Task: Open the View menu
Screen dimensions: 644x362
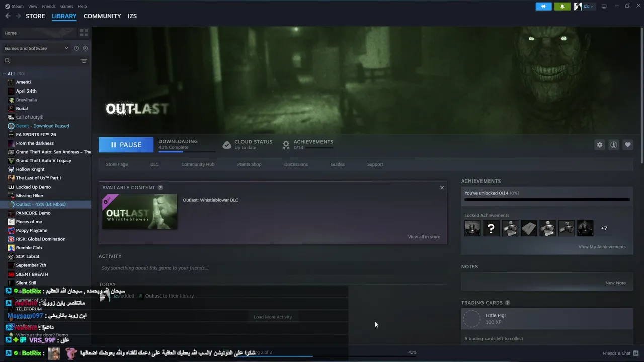Action: (x=33, y=6)
